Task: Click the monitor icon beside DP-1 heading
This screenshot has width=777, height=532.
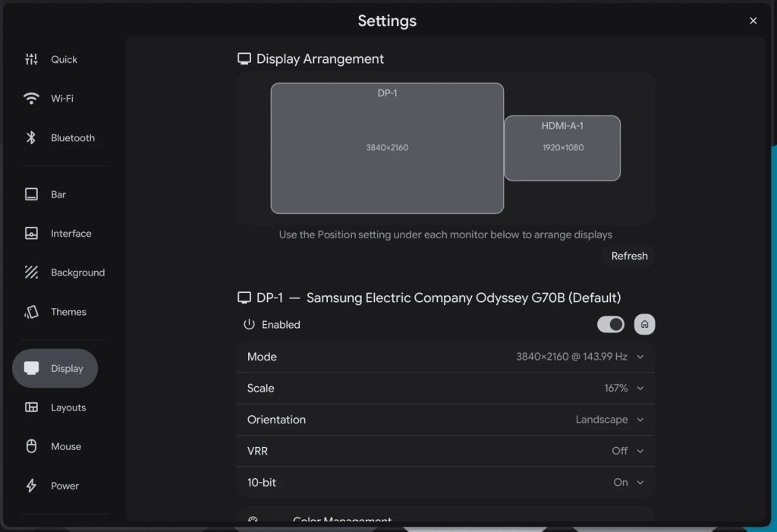Action: click(x=244, y=297)
